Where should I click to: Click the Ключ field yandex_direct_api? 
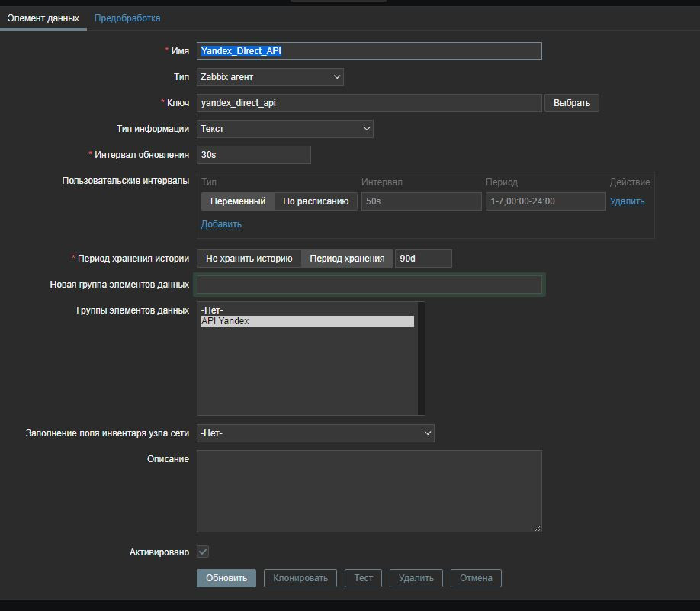[x=369, y=103]
